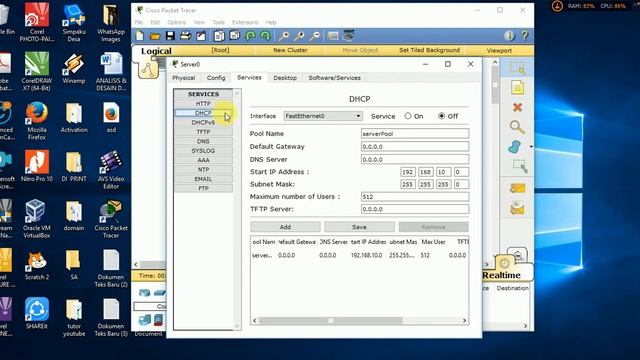Switch to the Desktop tab
640x360 pixels.
tap(285, 78)
